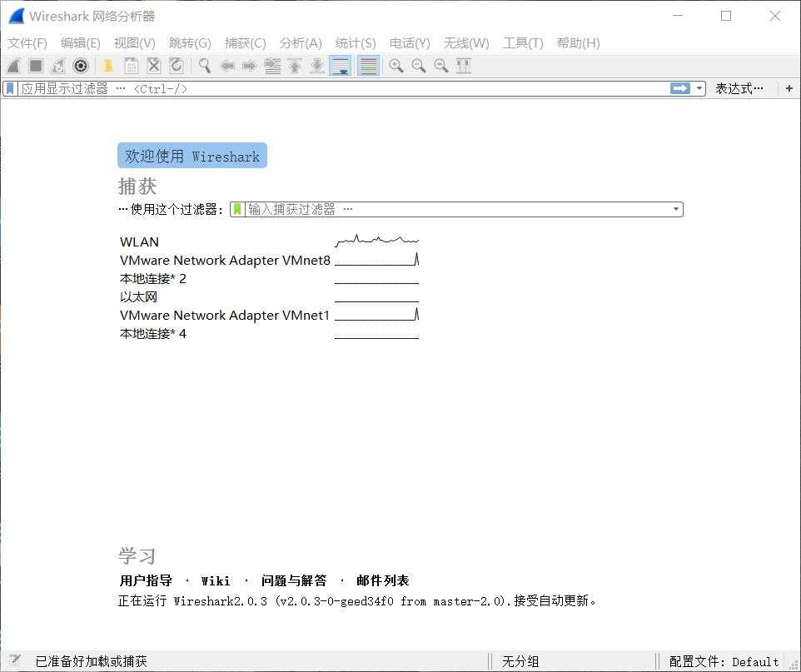Open the 编辑(E) menu

click(x=80, y=43)
